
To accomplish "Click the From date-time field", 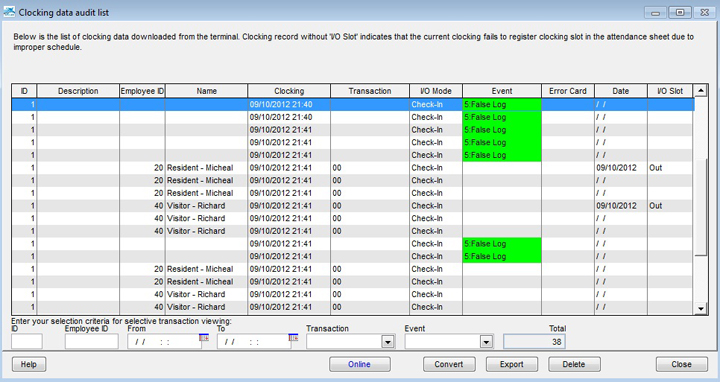I will click(163, 342).
